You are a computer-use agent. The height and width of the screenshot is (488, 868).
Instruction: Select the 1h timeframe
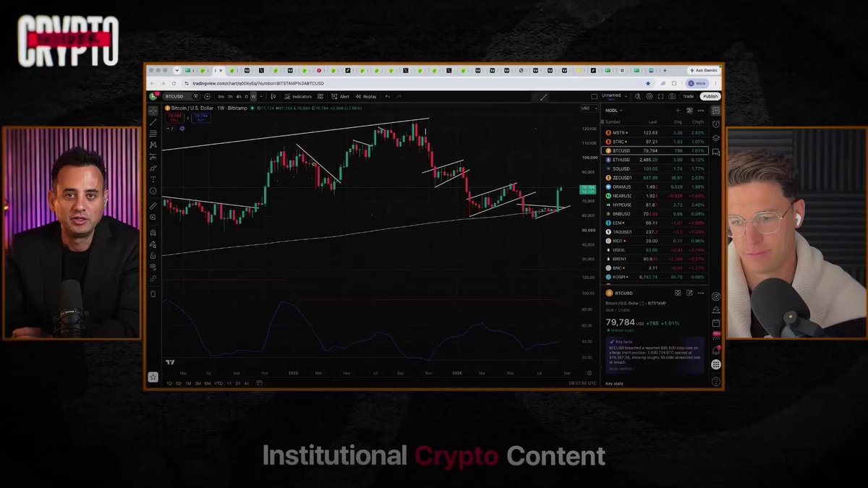230,96
